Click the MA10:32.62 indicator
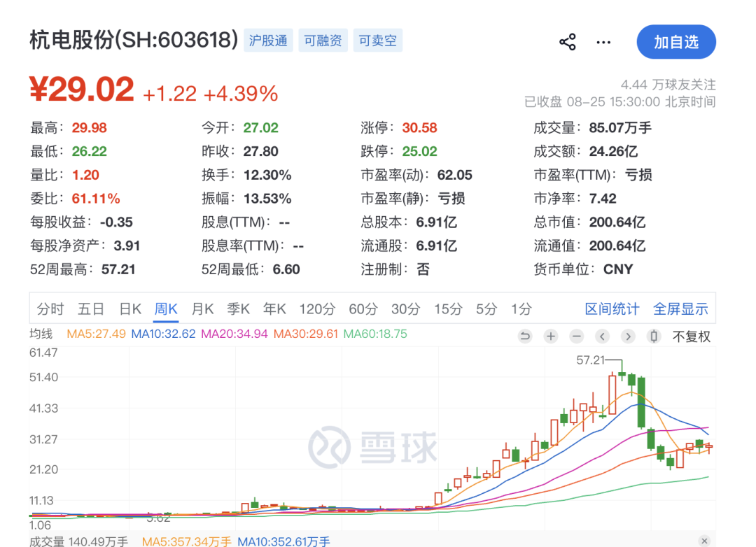 coord(163,334)
